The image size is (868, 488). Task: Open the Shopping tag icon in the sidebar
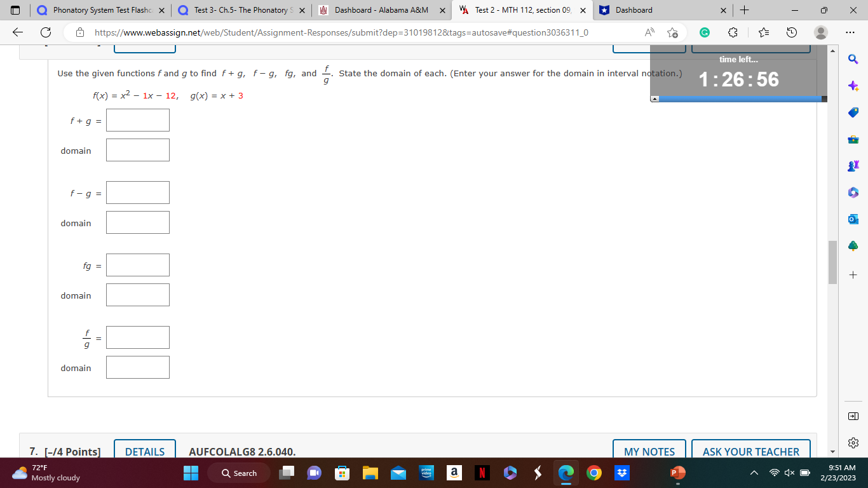(853, 112)
